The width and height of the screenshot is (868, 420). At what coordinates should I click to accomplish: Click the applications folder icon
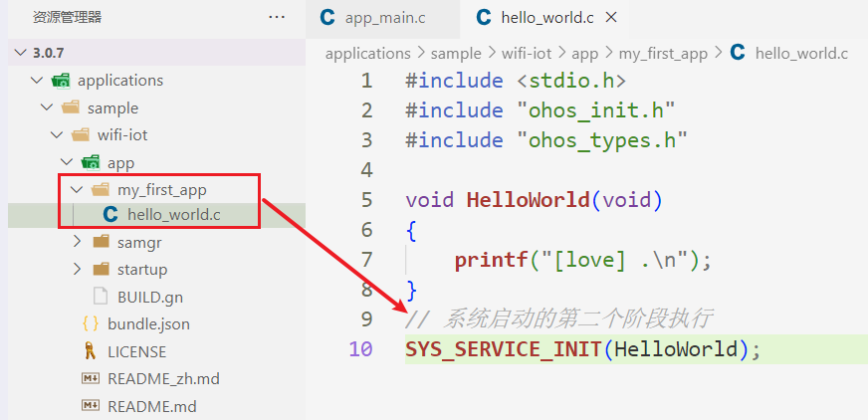pos(61,81)
